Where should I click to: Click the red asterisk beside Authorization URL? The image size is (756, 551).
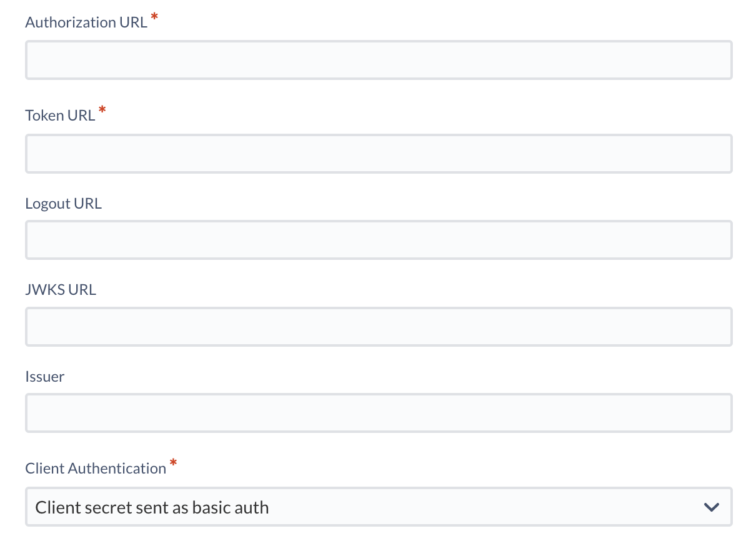[154, 19]
